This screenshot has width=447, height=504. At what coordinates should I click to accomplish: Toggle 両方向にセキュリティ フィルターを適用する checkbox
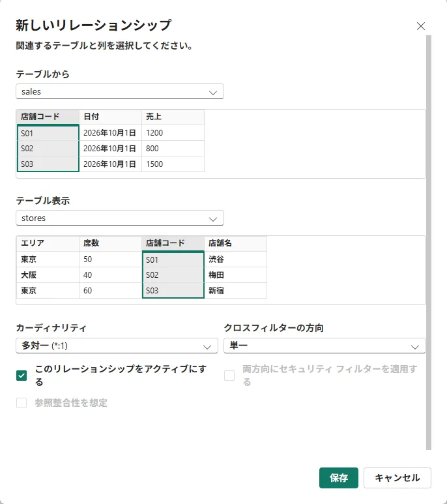click(229, 376)
